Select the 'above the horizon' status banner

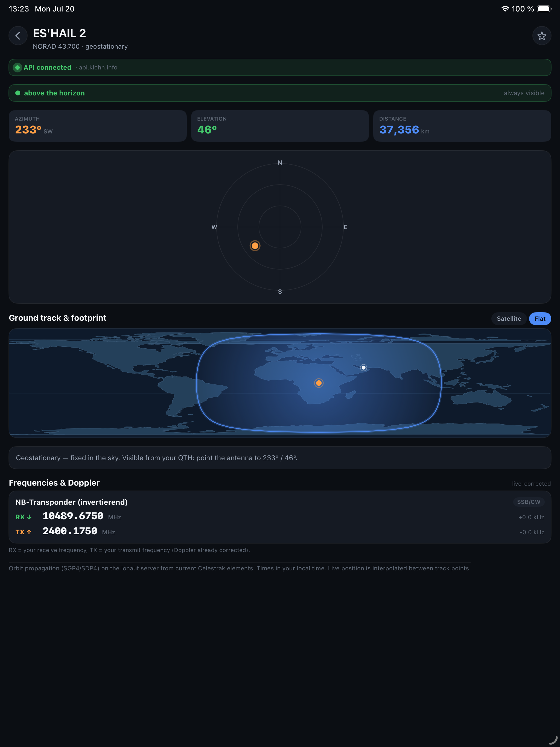point(280,93)
